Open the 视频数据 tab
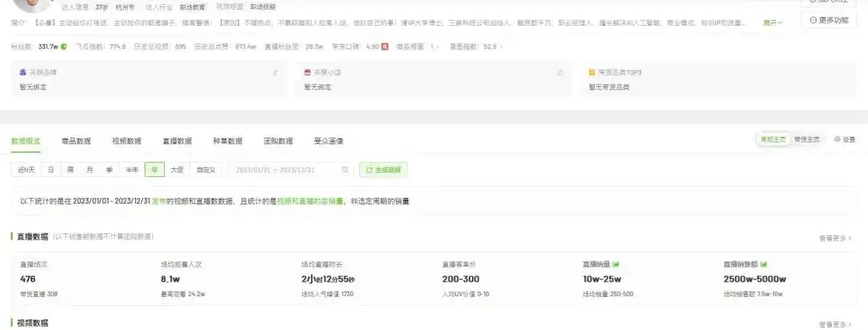This screenshot has width=868, height=330. 127,141
